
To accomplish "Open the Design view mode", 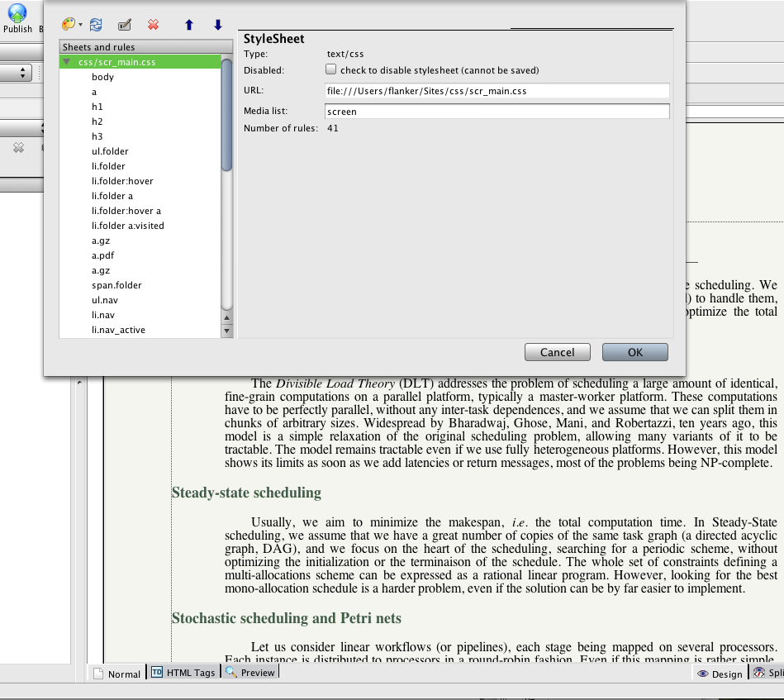I will coord(720,674).
